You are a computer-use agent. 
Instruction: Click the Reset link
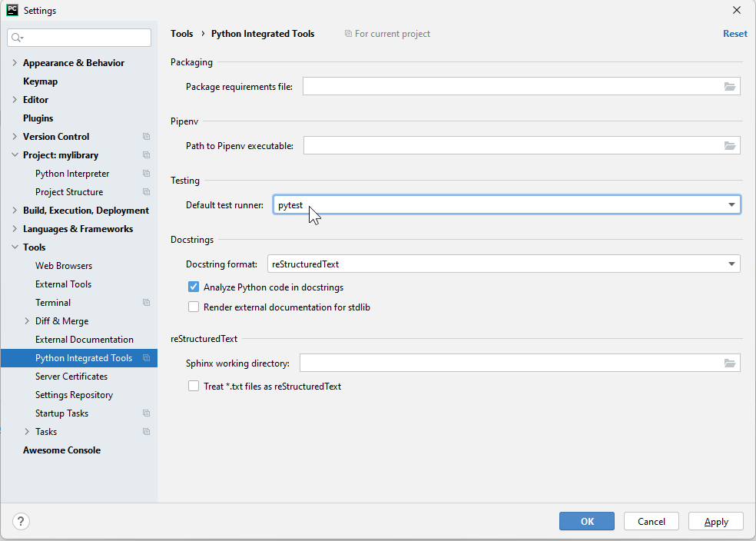click(x=734, y=34)
